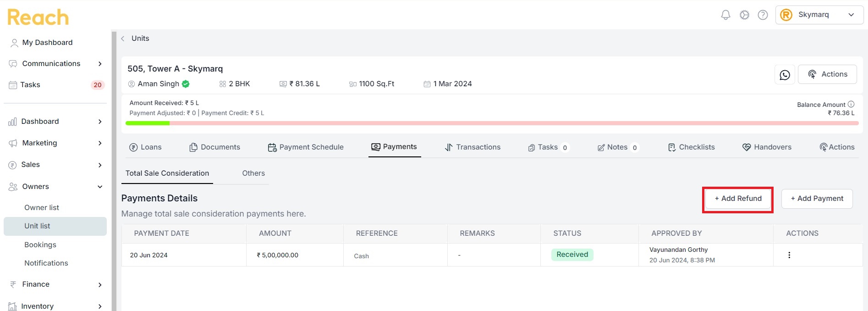The image size is (868, 311).
Task: Click the Balance Amount info icon
Action: tap(851, 104)
